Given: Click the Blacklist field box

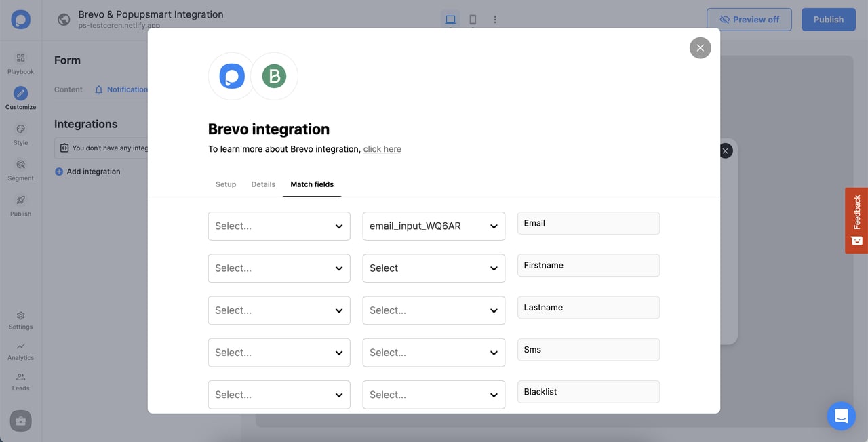Looking at the screenshot, I should coord(589,391).
